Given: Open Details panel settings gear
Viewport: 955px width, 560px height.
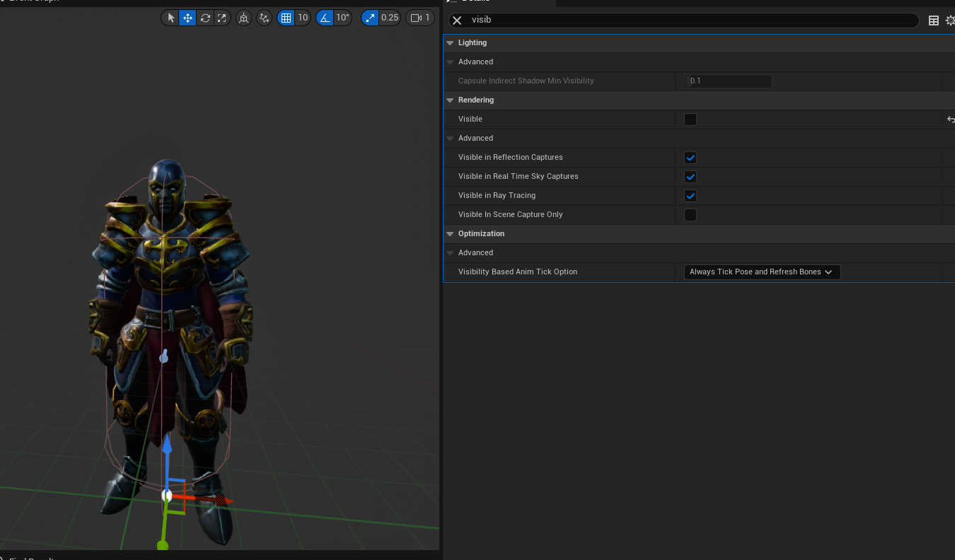Looking at the screenshot, I should click(x=950, y=21).
